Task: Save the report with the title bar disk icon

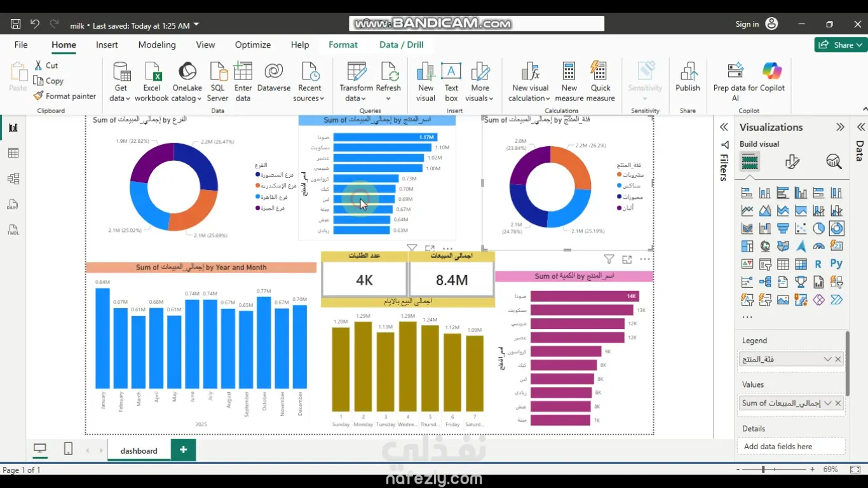Action: pos(16,24)
